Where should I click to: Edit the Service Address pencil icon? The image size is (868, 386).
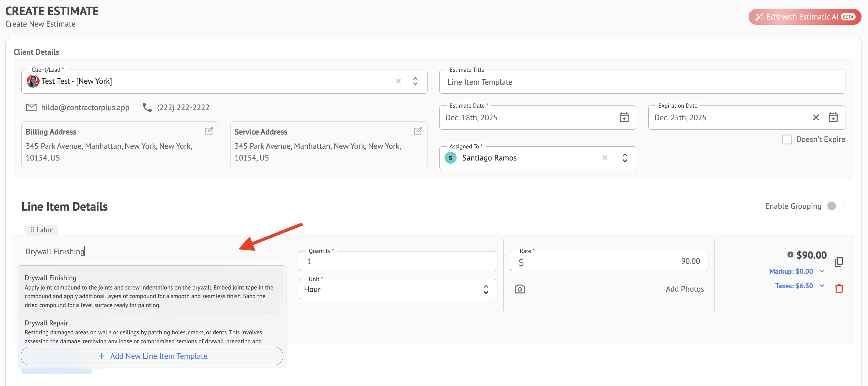418,131
